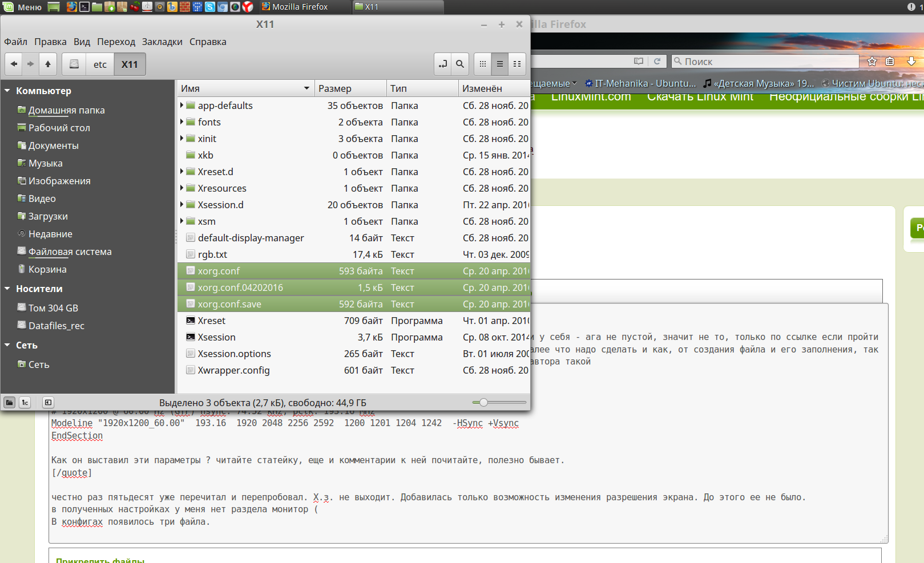Viewport: 924px width, 563px height.
Task: Click the up-to-parent-folder arrow
Action: pos(48,64)
